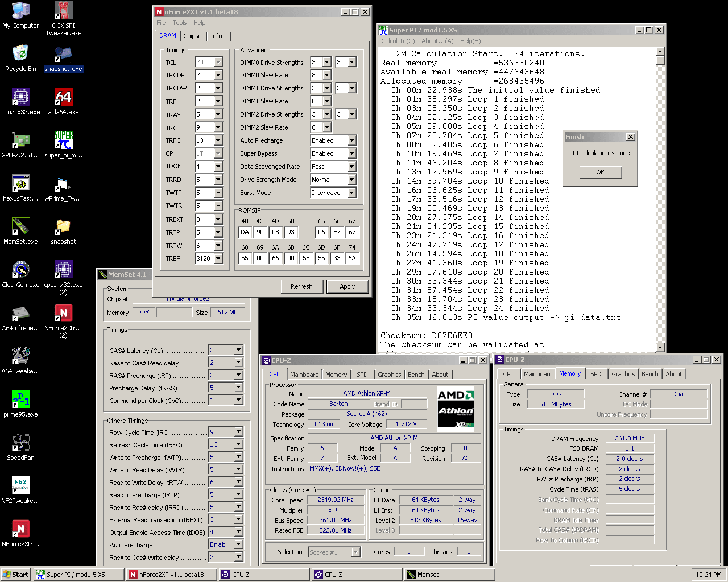
Task: Open the Start menu
Action: [x=16, y=575]
